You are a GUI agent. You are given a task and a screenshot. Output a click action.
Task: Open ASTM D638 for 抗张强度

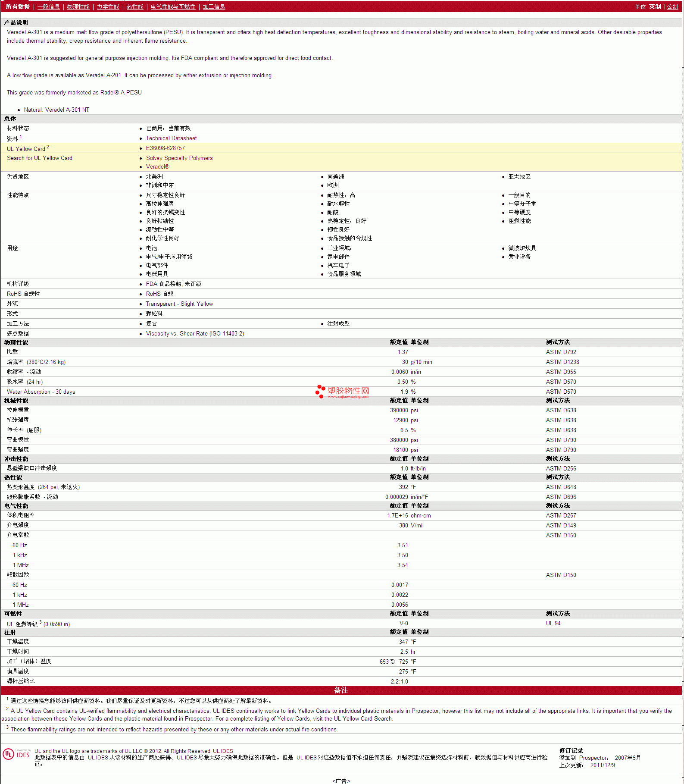(x=561, y=420)
